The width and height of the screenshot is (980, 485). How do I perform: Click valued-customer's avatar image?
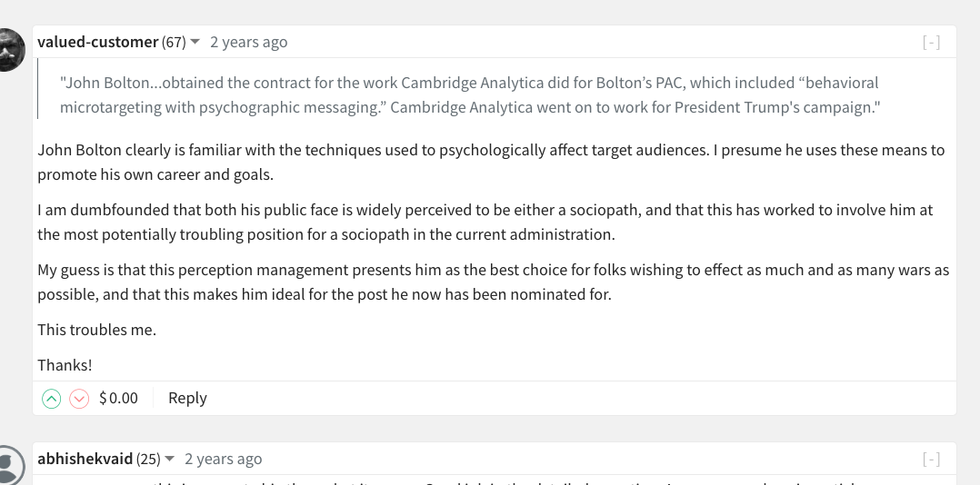click(x=7, y=49)
